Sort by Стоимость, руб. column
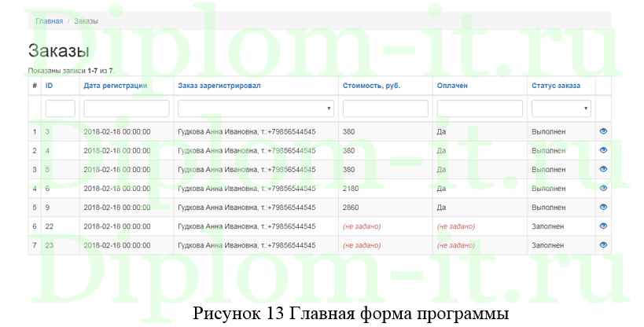 coord(371,86)
